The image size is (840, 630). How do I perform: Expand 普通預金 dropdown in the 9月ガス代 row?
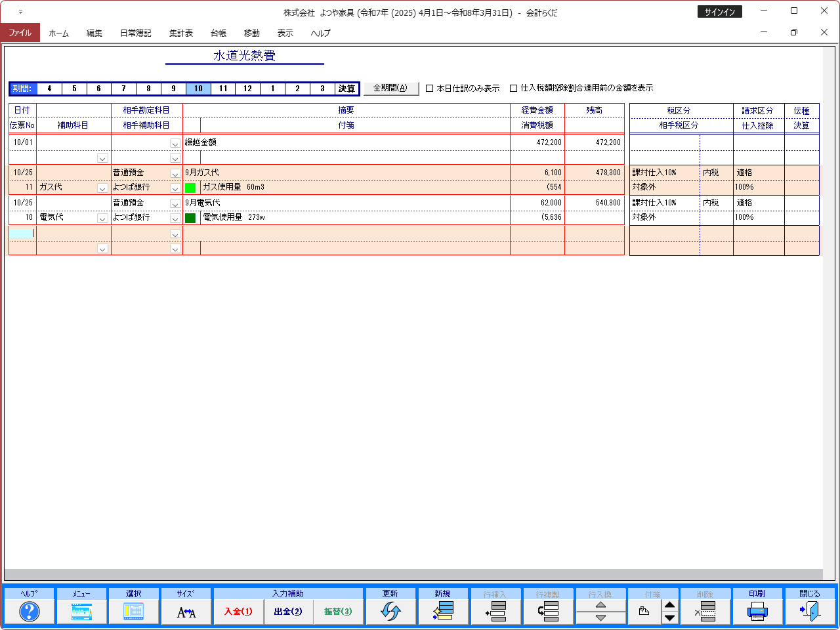pyautogui.click(x=175, y=173)
